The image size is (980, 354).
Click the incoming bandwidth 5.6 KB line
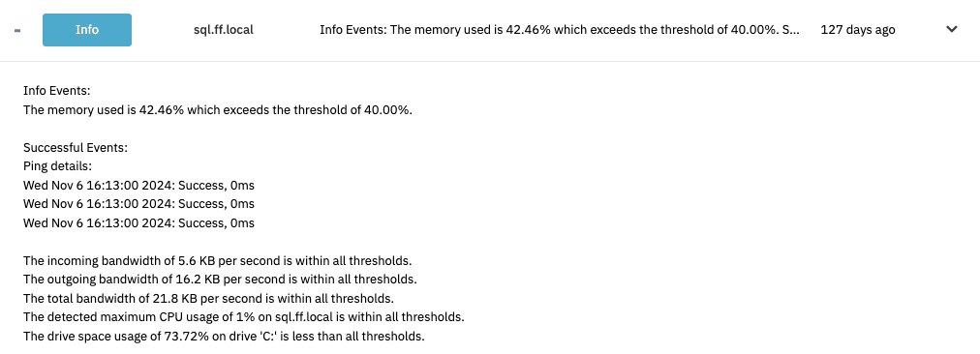(218, 260)
